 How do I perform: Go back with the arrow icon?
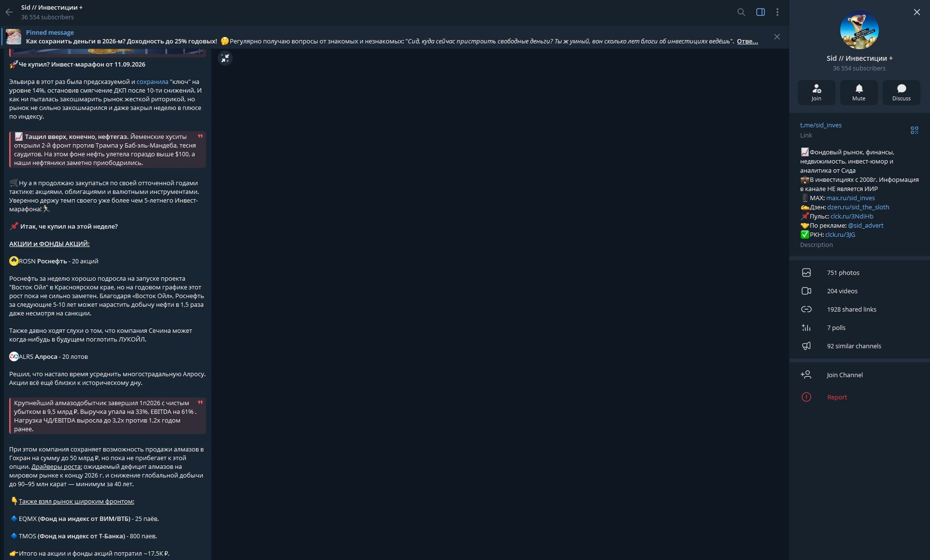pyautogui.click(x=9, y=12)
